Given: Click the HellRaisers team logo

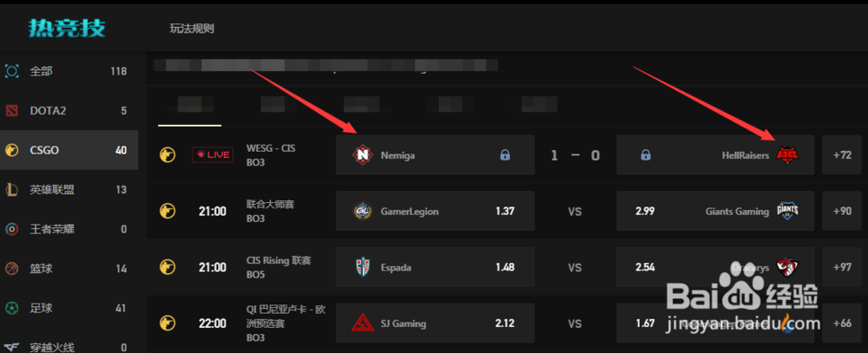Looking at the screenshot, I should (786, 155).
